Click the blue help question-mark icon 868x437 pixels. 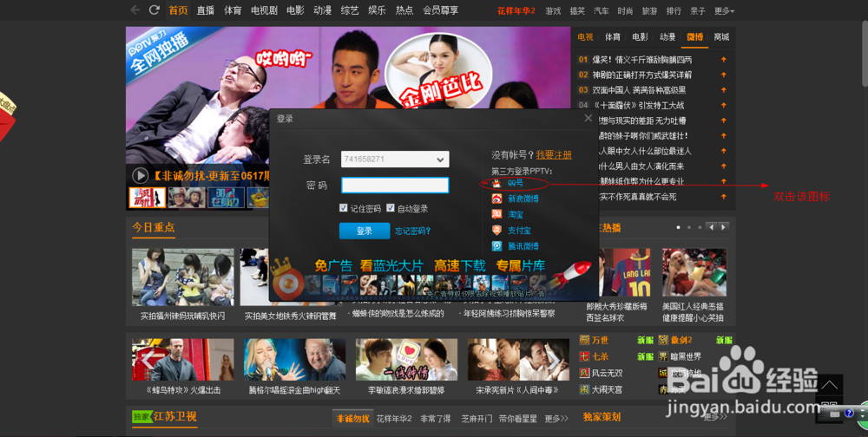click(849, 414)
